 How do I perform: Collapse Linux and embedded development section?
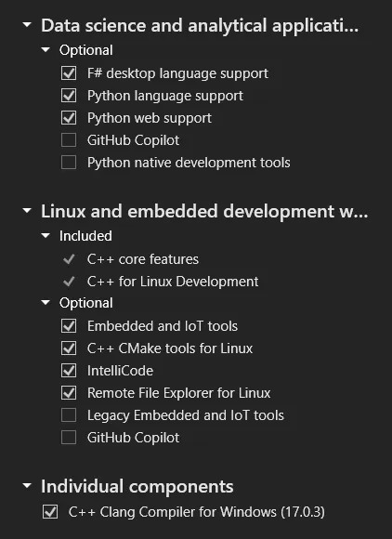pyautogui.click(x=27, y=211)
